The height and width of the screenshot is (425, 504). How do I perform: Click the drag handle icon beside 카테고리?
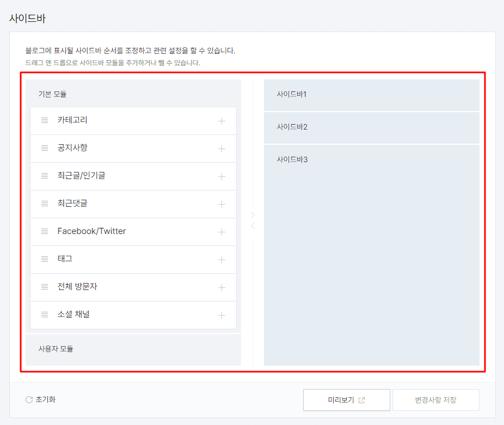[45, 120]
